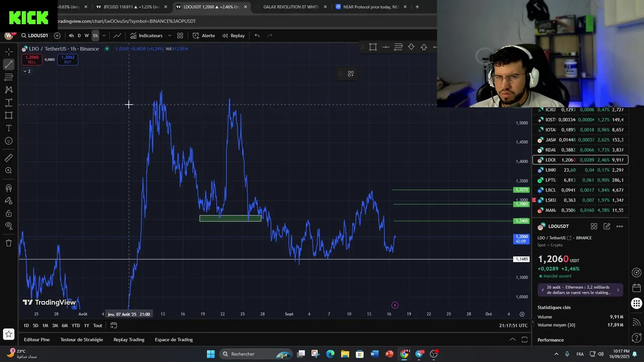The height and width of the screenshot is (362, 644).
Task: Select the Text annotation tool
Action: (9, 128)
